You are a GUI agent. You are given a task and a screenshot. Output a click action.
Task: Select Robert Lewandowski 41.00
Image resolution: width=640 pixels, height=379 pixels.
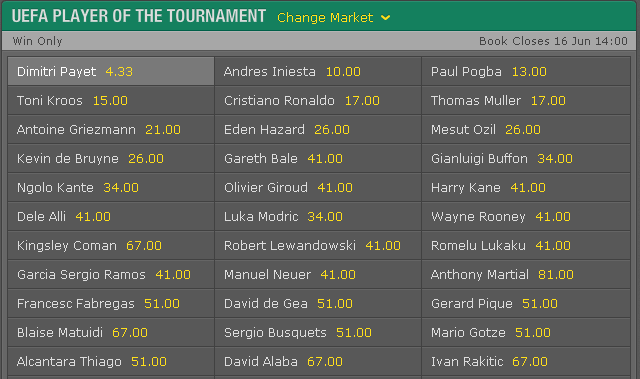[x=318, y=245]
